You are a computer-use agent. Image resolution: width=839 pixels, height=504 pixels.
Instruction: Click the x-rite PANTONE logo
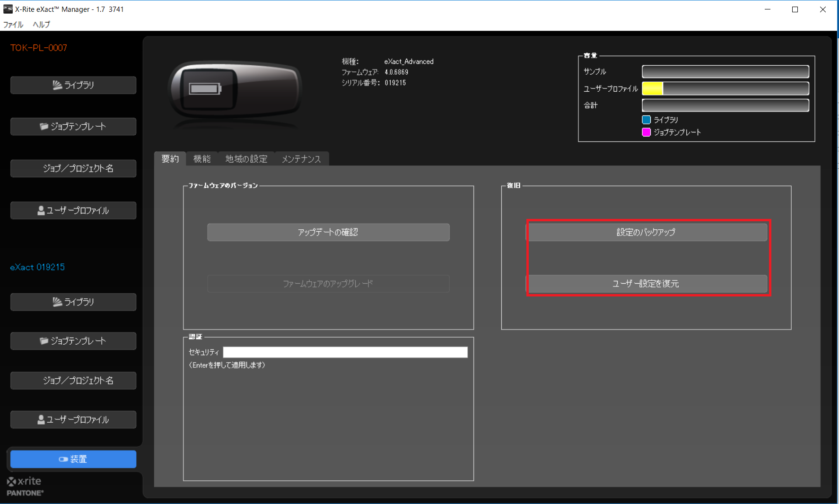[x=25, y=486]
